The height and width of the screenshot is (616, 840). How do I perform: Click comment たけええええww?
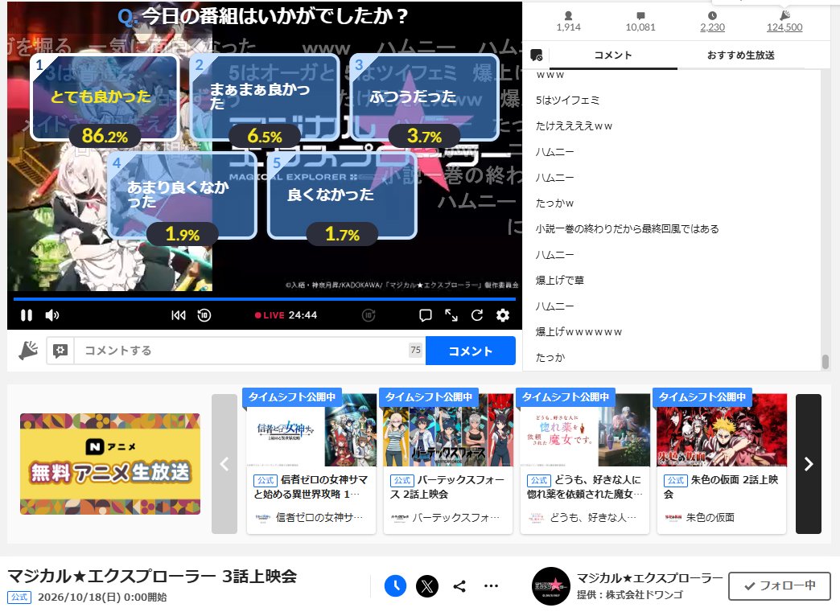coord(574,126)
